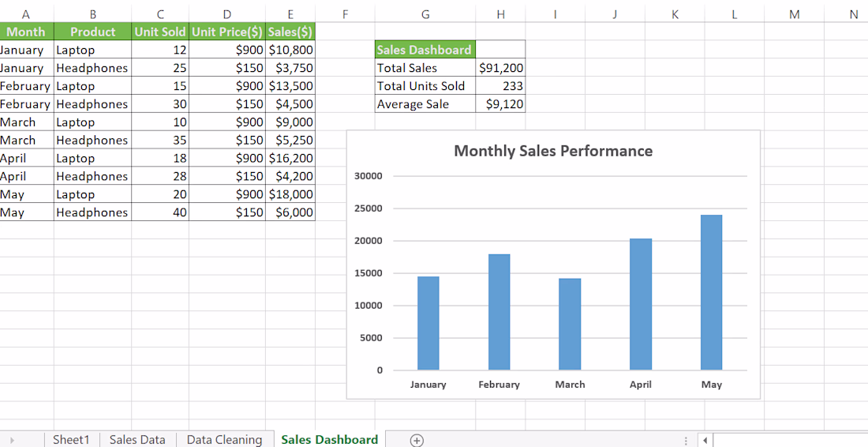
Task: Select the $9,120 average sale value
Action: point(500,103)
